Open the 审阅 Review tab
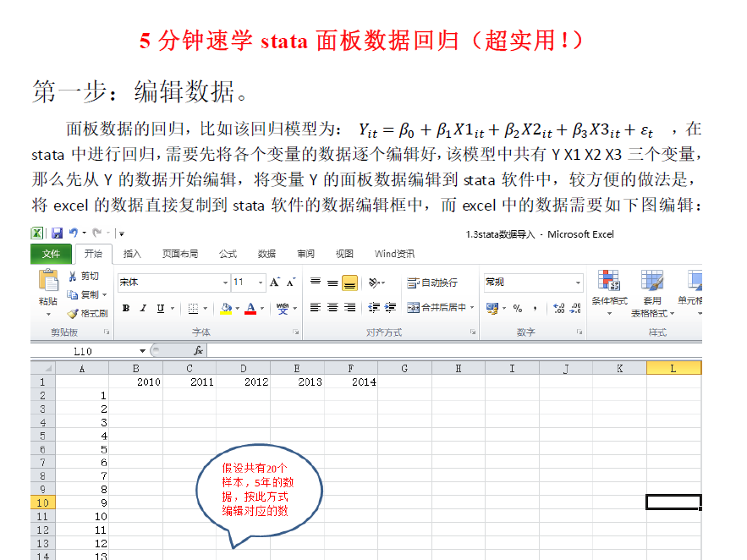 [306, 254]
